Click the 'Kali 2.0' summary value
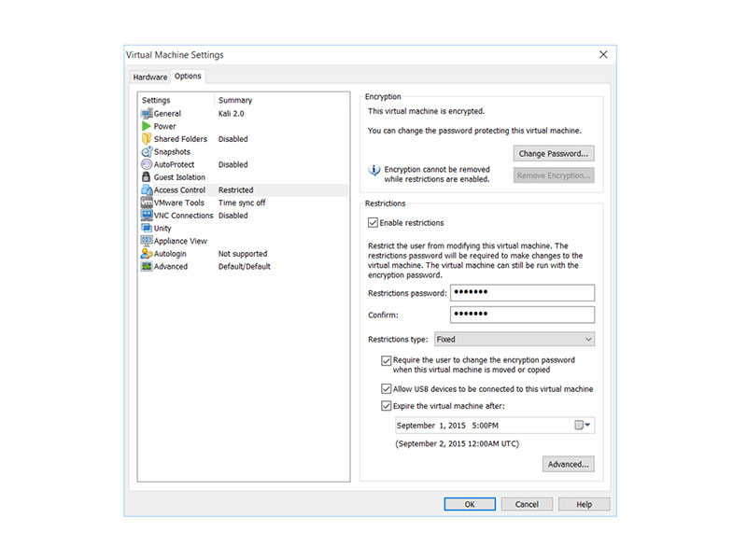 coord(231,114)
